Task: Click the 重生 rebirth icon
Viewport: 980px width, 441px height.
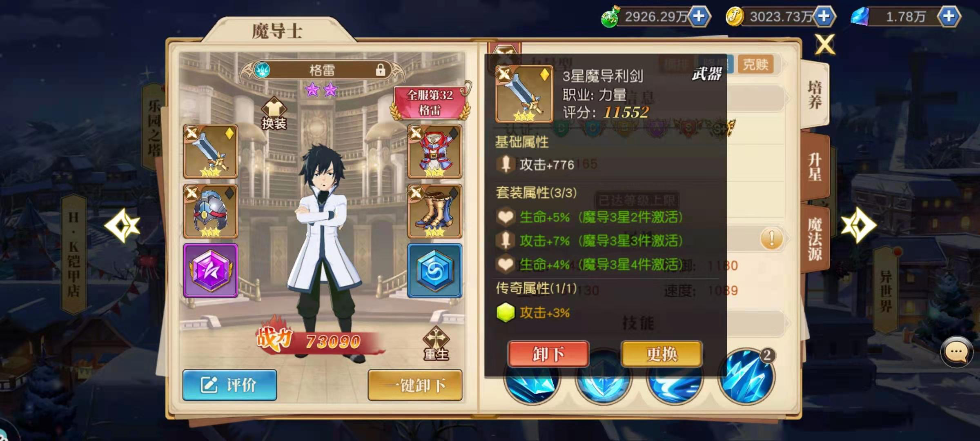Action: pos(436,344)
